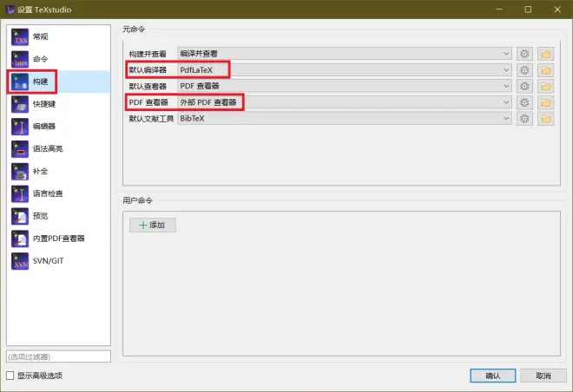The height and width of the screenshot is (392, 573).
Task: Toggle 显示高级选项 checkbox
Action: 10,376
